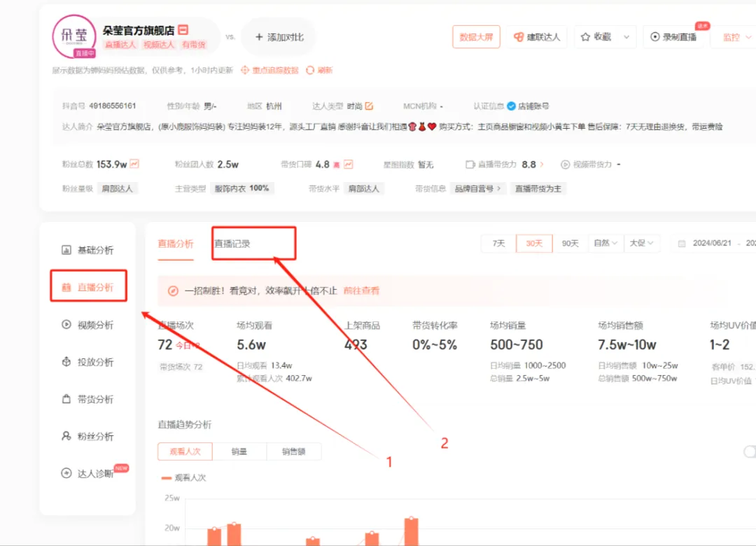Open the fans total trend chart icon

pyautogui.click(x=134, y=164)
